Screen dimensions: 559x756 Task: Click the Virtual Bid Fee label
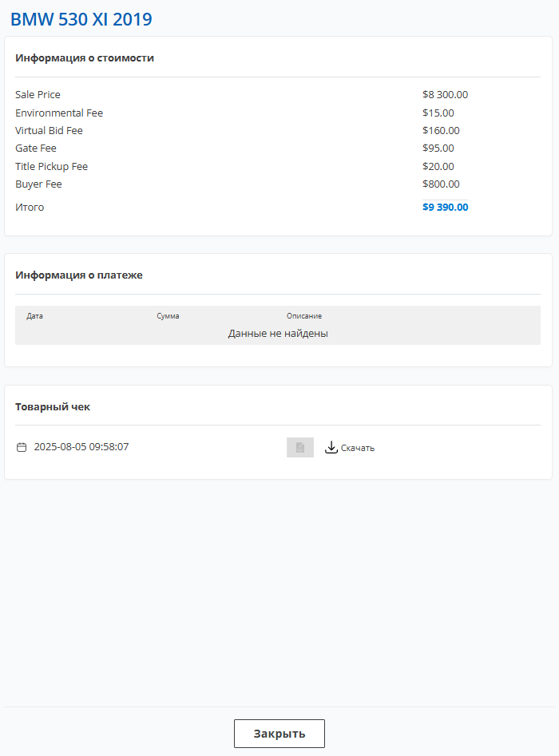click(x=49, y=131)
